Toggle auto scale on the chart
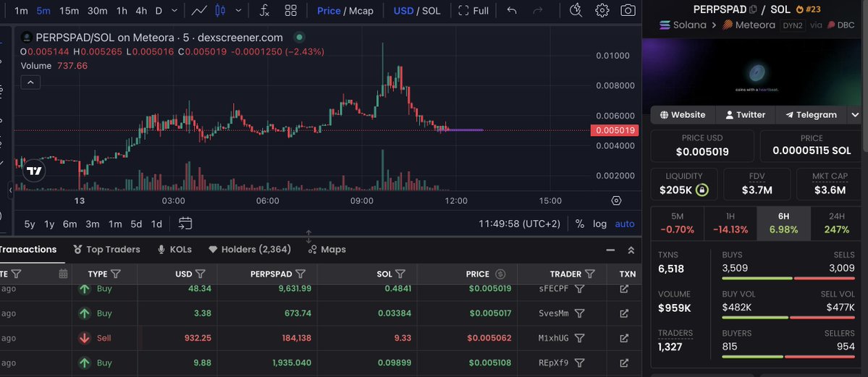Image resolution: width=868 pixels, height=377 pixels. point(625,224)
